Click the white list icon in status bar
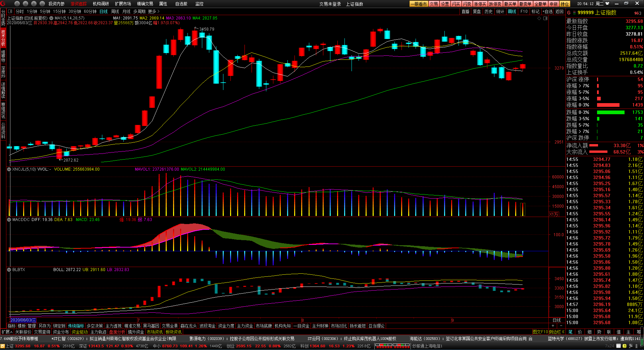This screenshot has width=644, height=350. 619,346
